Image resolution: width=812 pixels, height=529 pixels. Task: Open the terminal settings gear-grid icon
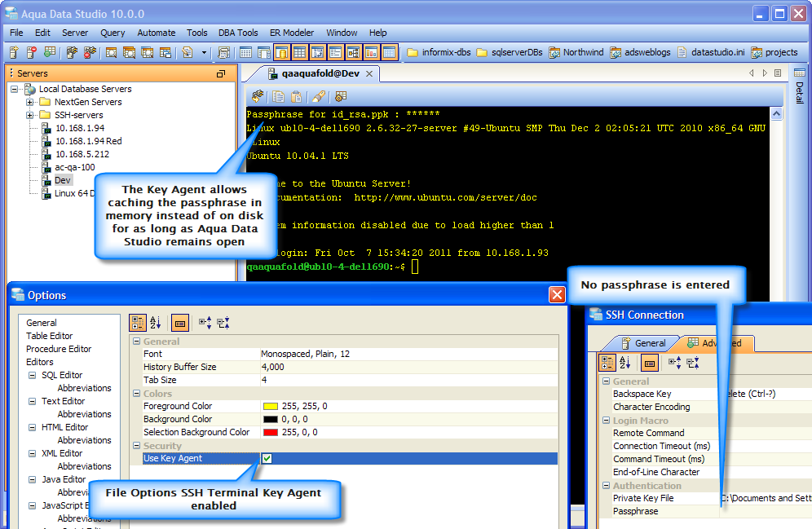pyautogui.click(x=341, y=96)
